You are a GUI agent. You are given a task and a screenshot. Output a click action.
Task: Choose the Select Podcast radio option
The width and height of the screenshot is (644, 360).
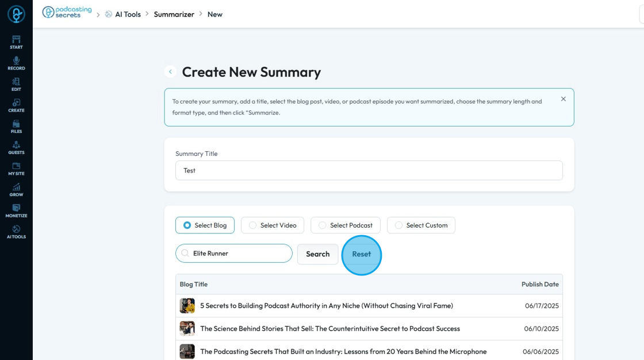pos(322,225)
